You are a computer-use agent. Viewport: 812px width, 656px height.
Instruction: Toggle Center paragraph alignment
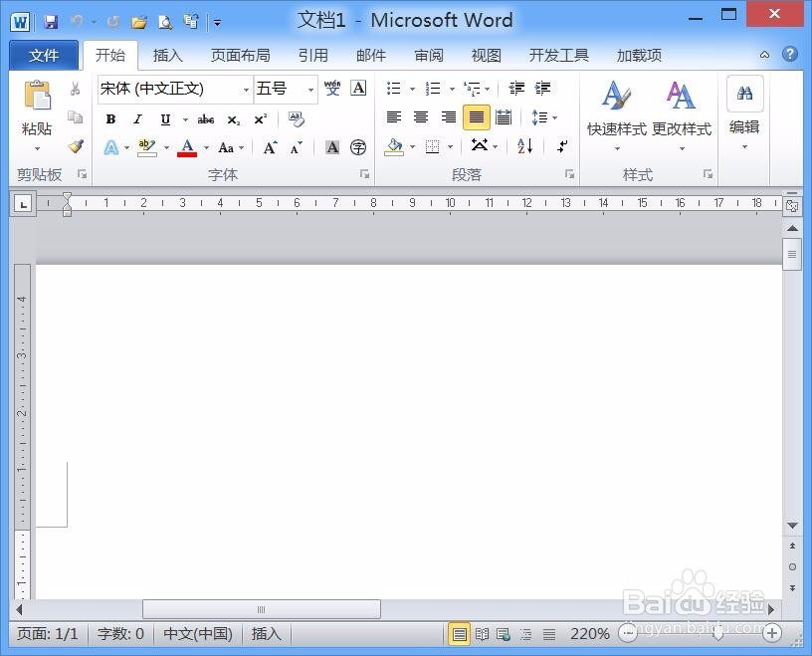tap(421, 117)
